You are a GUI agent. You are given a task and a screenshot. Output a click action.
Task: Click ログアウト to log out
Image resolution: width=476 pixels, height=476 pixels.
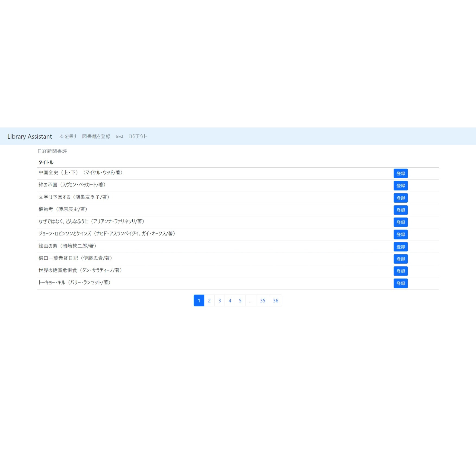pyautogui.click(x=138, y=136)
